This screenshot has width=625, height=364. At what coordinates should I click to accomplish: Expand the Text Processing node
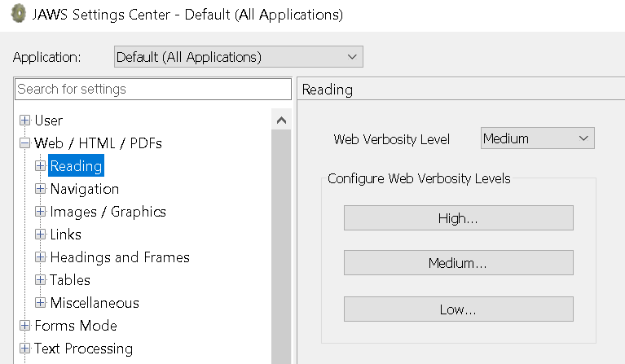24,349
